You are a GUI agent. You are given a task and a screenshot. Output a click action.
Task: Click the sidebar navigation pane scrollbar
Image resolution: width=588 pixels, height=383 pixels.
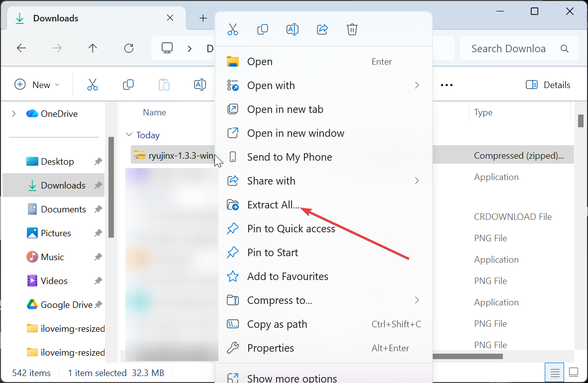pos(111,188)
